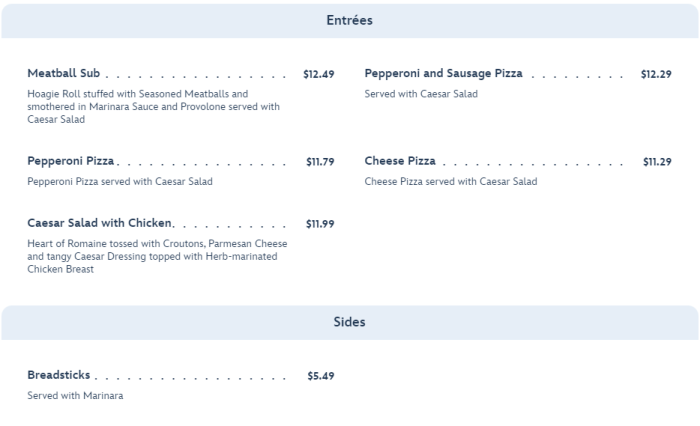Open the Meatball Sub menu item
Image resolution: width=700 pixels, height=426 pixels.
click(64, 74)
